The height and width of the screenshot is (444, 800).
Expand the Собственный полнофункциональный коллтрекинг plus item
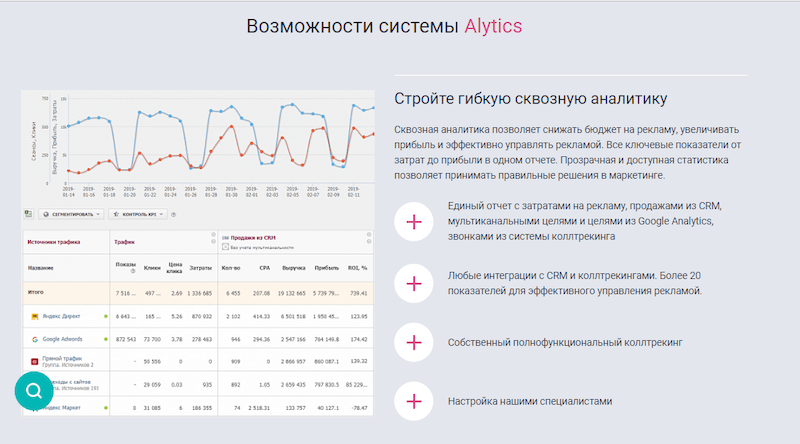[x=414, y=342]
